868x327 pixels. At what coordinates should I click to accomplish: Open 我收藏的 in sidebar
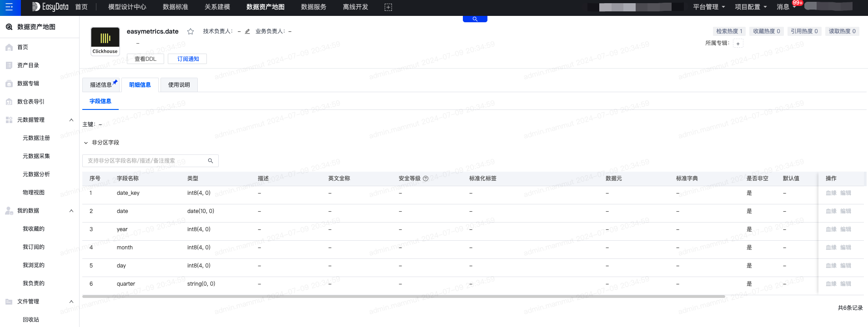pyautogui.click(x=34, y=229)
